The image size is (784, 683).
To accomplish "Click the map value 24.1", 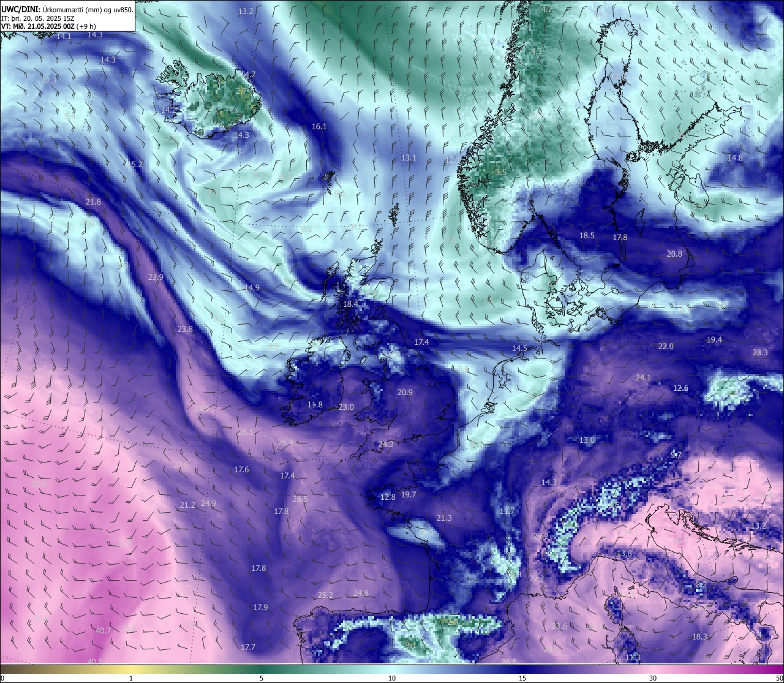I will click(643, 378).
